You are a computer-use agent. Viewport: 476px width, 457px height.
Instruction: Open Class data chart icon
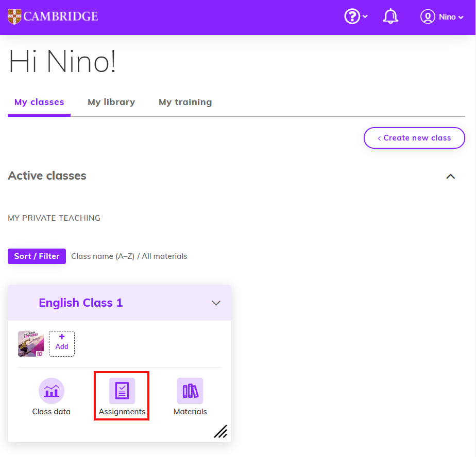click(x=52, y=391)
